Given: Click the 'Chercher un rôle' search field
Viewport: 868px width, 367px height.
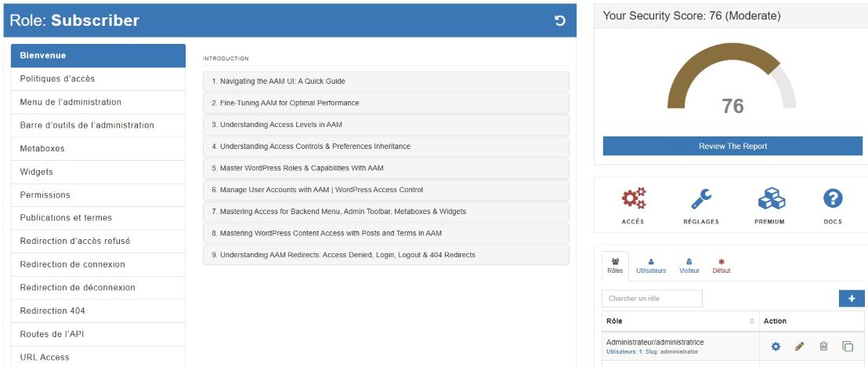Looking at the screenshot, I should pos(652,299).
